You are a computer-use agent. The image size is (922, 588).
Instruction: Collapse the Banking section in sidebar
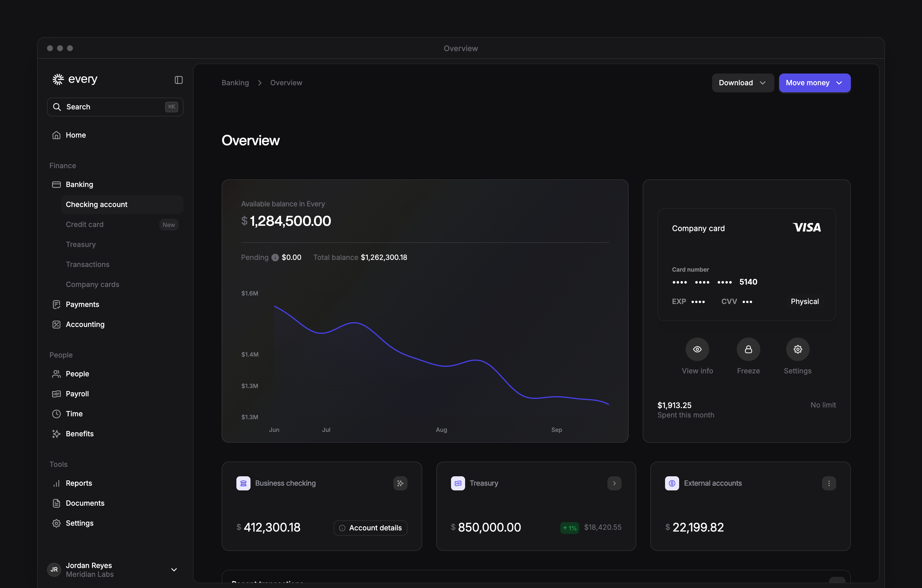(115, 185)
